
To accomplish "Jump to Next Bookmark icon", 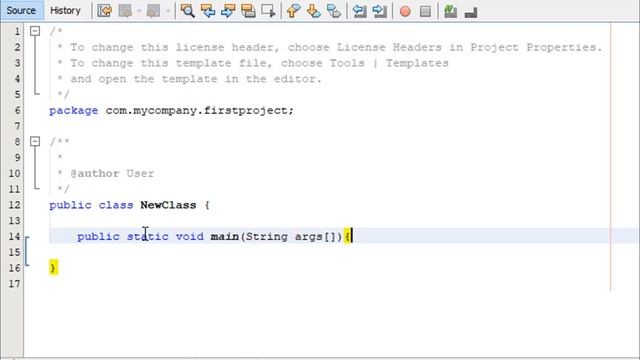I will click(313, 11).
